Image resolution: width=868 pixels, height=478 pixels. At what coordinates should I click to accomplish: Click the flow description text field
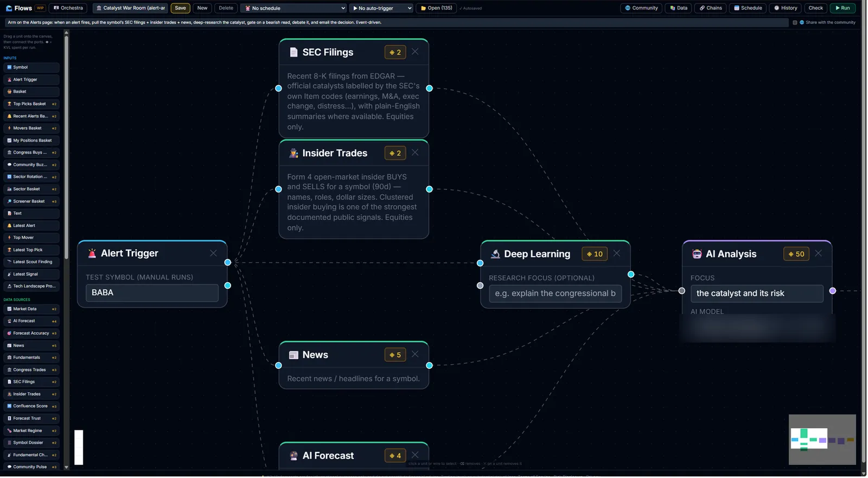pos(396,23)
